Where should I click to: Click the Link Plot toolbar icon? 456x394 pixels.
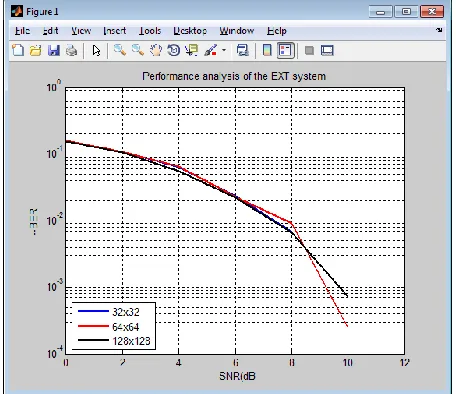(x=243, y=50)
